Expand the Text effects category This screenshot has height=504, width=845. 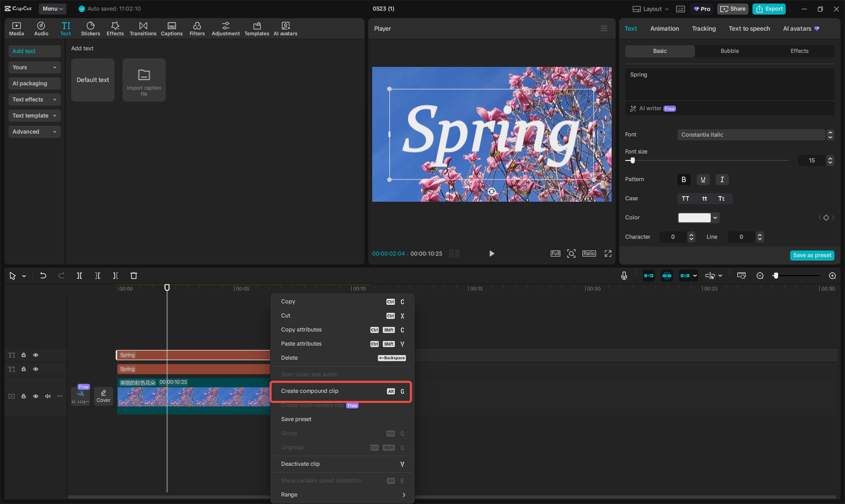click(34, 100)
